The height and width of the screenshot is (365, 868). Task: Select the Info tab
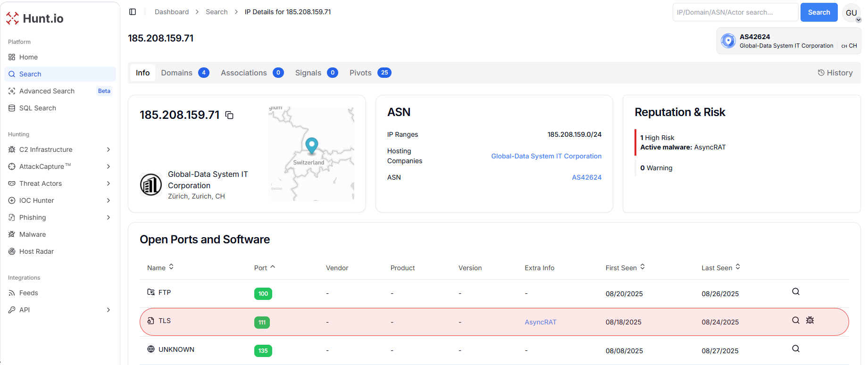tap(142, 73)
